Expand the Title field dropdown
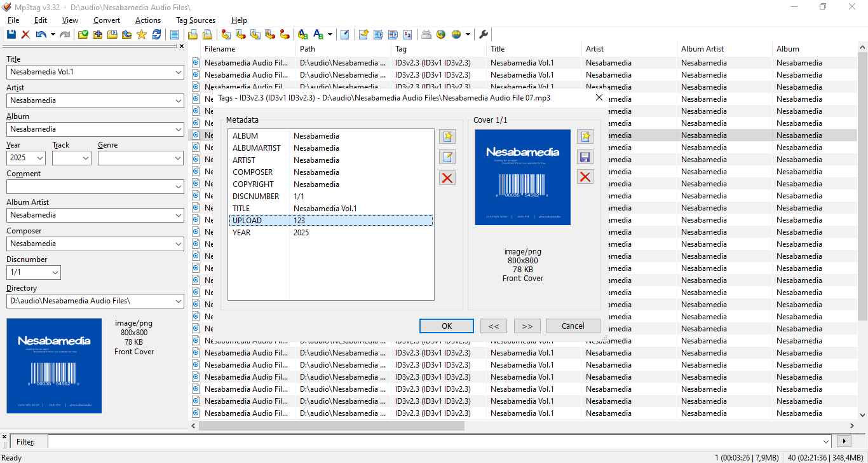The width and height of the screenshot is (868, 463). pyautogui.click(x=178, y=72)
